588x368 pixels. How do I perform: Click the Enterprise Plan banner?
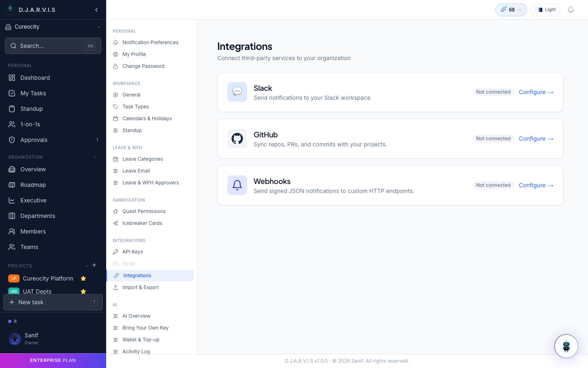pos(53,361)
